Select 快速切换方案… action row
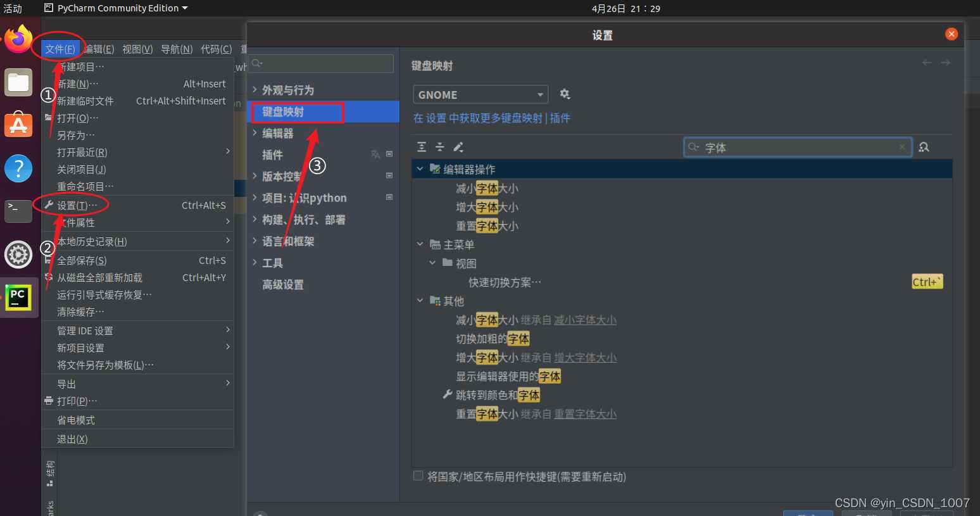This screenshot has height=516, width=980. click(682, 282)
